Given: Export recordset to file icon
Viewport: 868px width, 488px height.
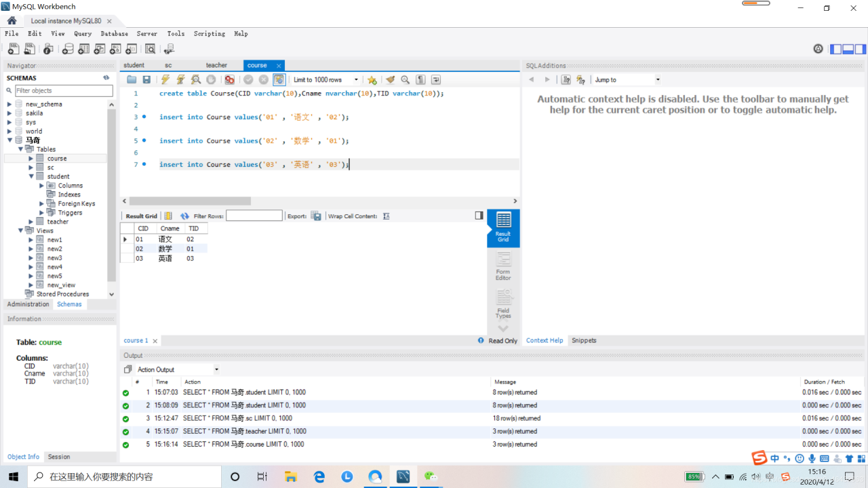Looking at the screenshot, I should (x=316, y=216).
